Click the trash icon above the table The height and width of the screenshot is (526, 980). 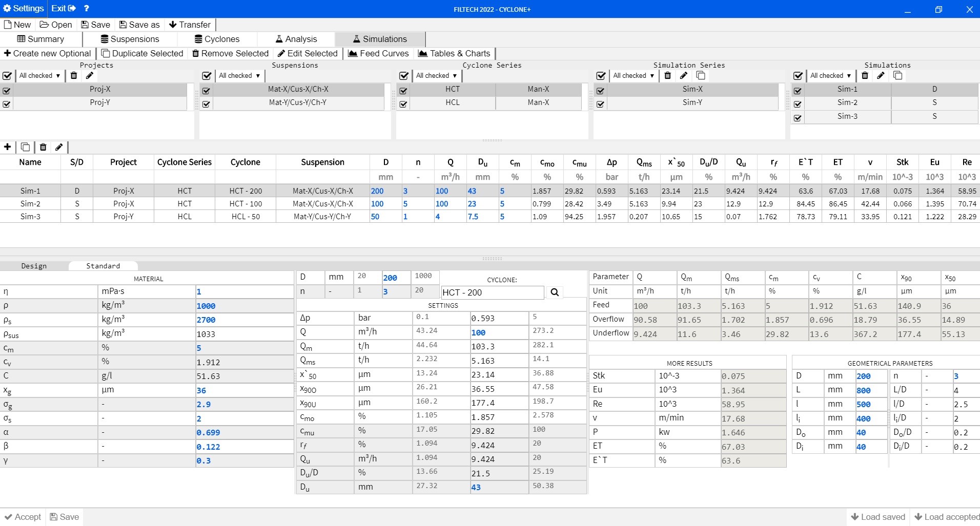(43, 147)
